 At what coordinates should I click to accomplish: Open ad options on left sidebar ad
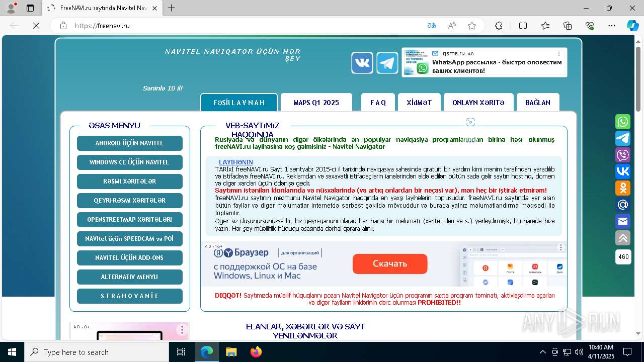[x=182, y=330]
